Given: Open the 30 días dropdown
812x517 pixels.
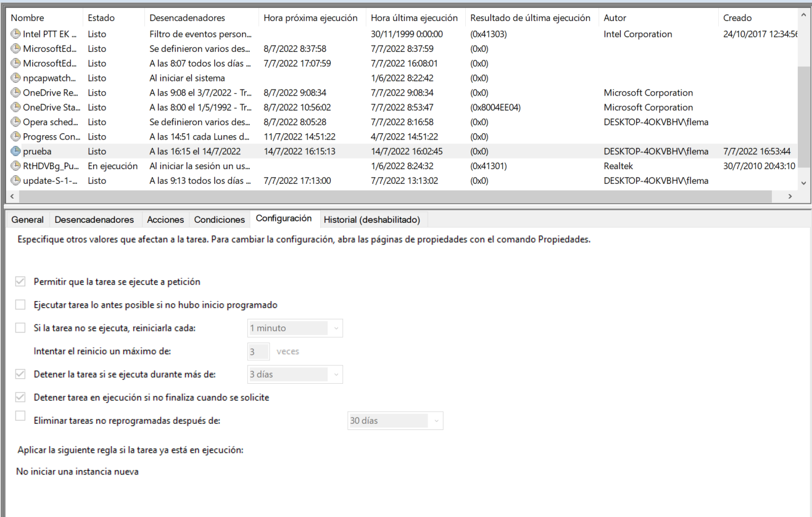Looking at the screenshot, I should tap(437, 420).
